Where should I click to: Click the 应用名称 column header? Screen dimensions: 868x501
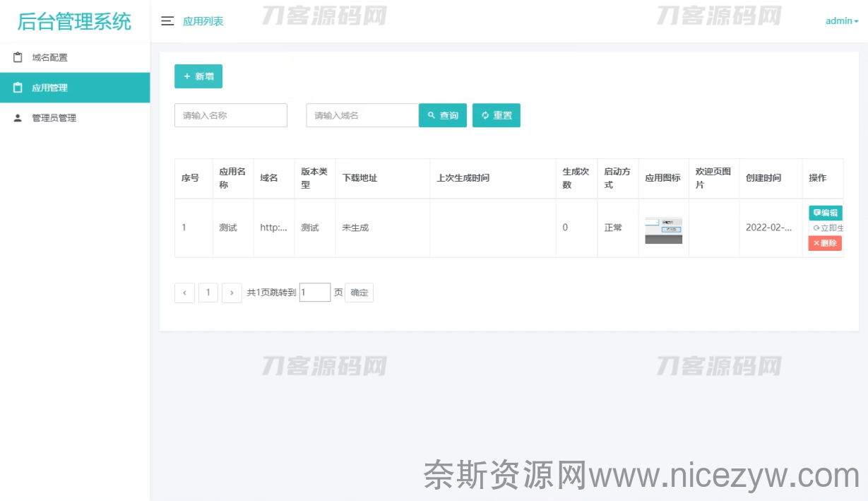pos(232,178)
